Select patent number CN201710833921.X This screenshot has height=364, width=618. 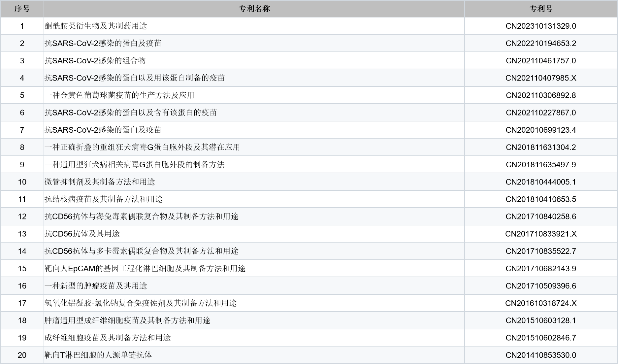[x=541, y=234]
